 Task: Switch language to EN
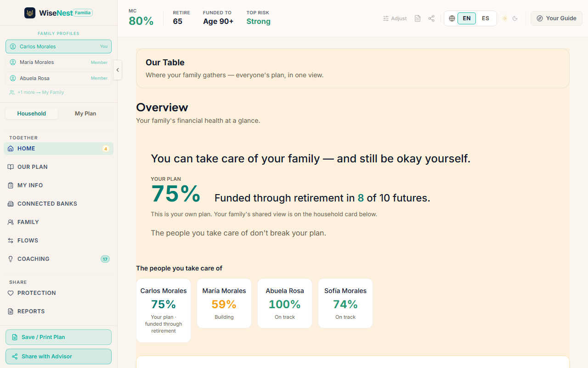coord(467,18)
